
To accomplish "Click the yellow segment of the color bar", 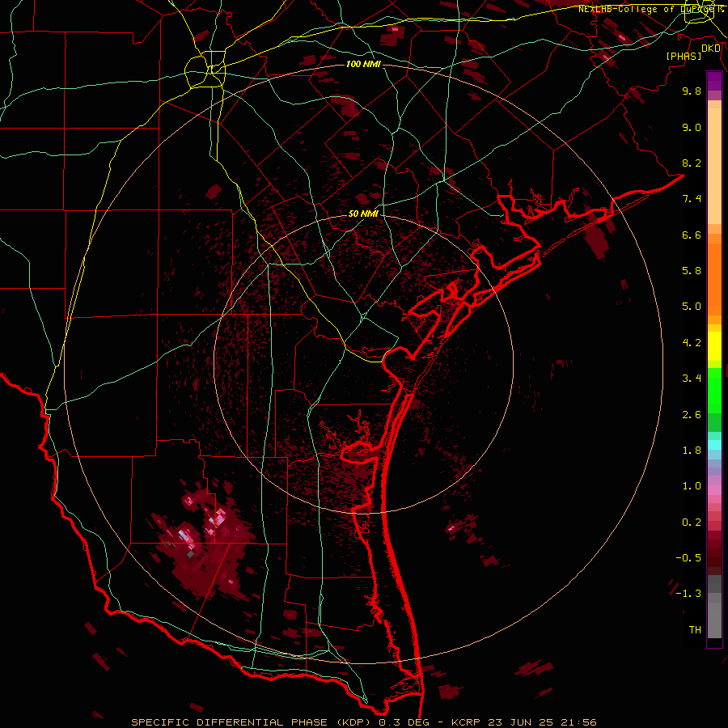I will point(714,346).
